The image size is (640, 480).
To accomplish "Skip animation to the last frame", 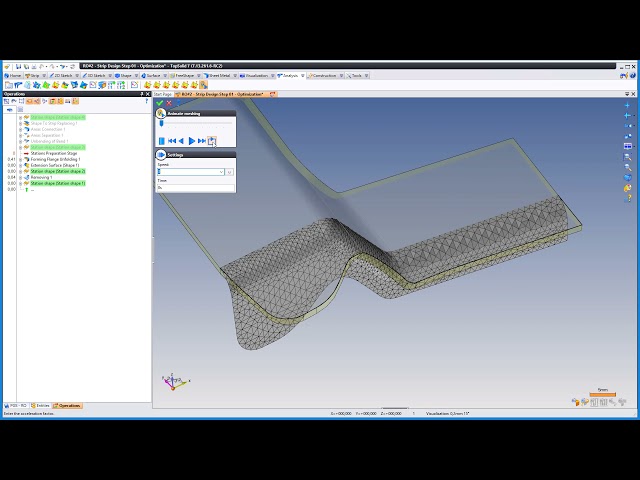I will [x=202, y=141].
